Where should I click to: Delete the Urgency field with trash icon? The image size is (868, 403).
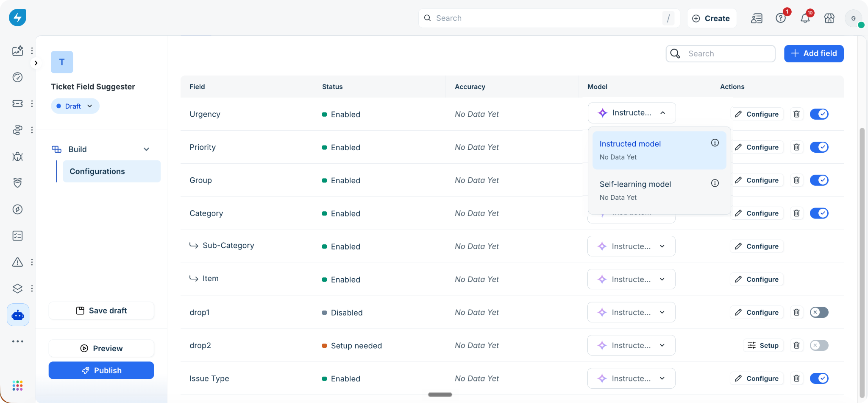(x=797, y=114)
